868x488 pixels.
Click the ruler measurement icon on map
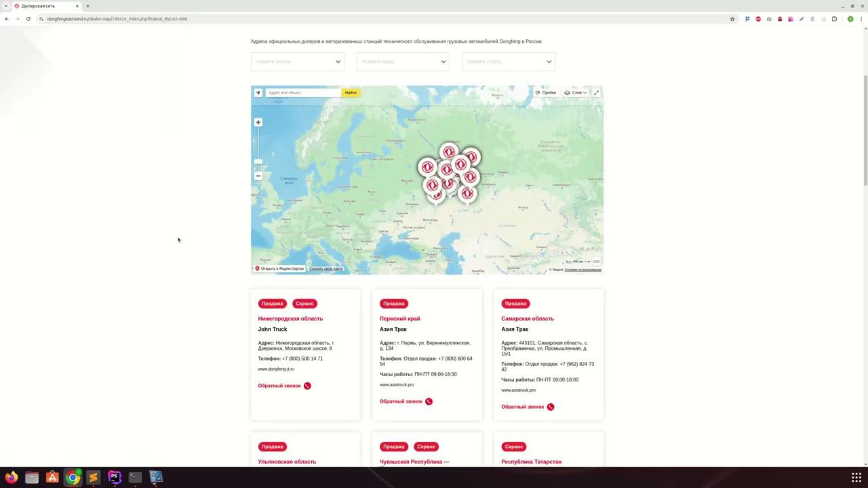click(x=596, y=262)
